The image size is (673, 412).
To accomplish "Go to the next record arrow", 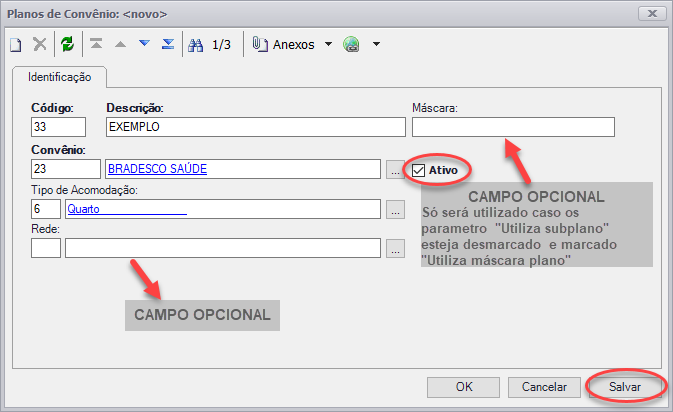I will [x=144, y=43].
